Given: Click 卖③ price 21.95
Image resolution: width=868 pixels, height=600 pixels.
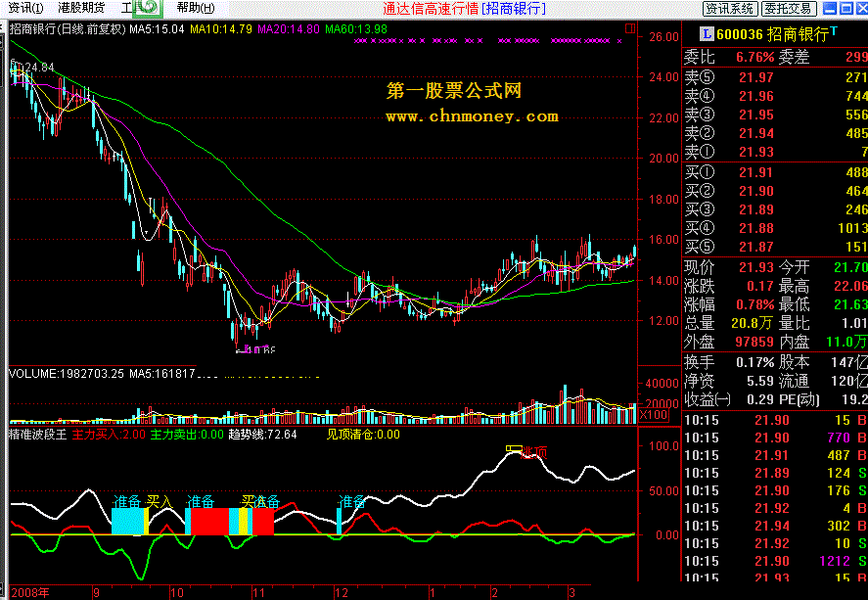Looking at the screenshot, I should [755, 115].
